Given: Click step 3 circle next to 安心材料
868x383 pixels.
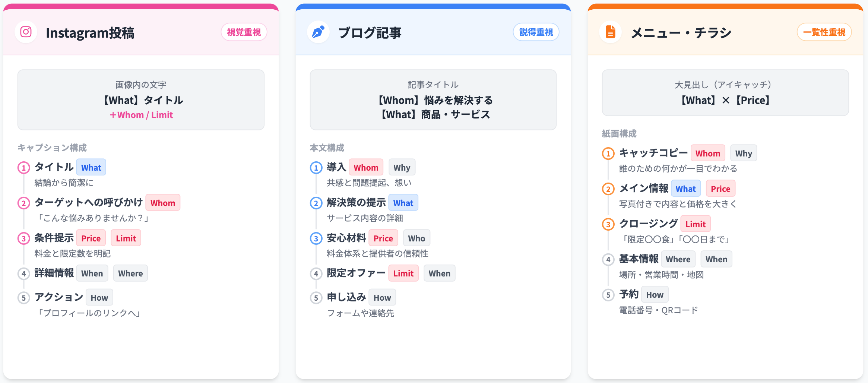Looking at the screenshot, I should point(316,238).
